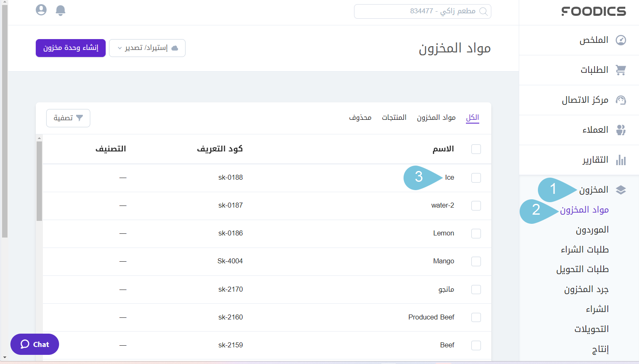The height and width of the screenshot is (364, 639).
Task: Open the Chat support button
Action: [x=35, y=344]
